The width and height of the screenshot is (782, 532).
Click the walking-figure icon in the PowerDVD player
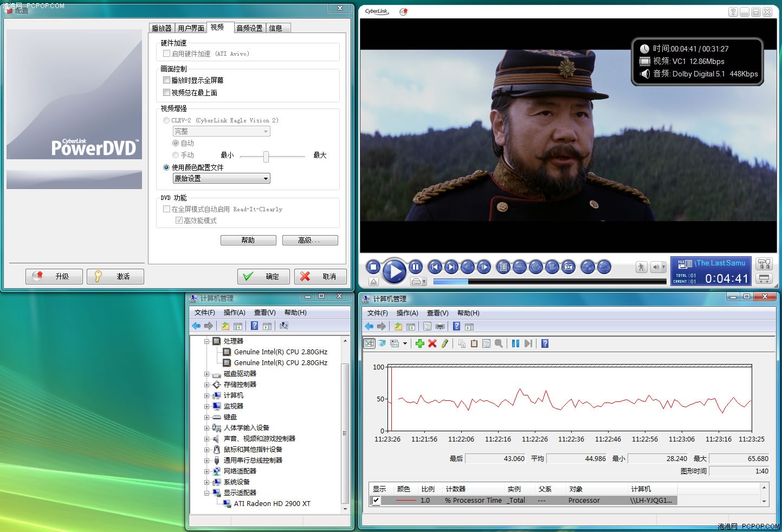tap(641, 267)
